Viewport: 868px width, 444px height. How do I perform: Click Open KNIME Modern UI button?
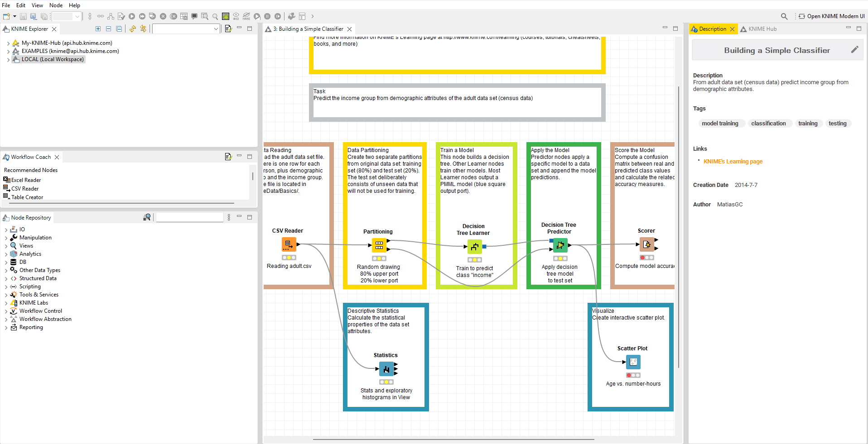tap(831, 16)
